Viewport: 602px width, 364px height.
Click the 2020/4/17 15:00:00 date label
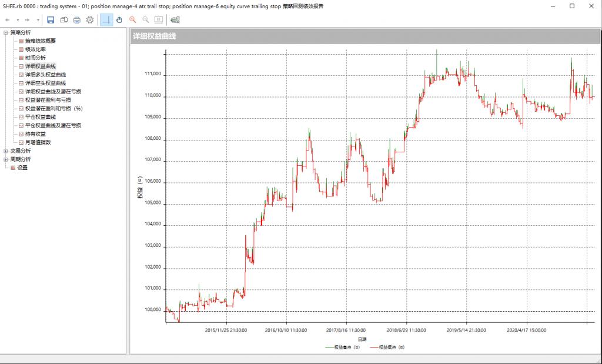526,330
